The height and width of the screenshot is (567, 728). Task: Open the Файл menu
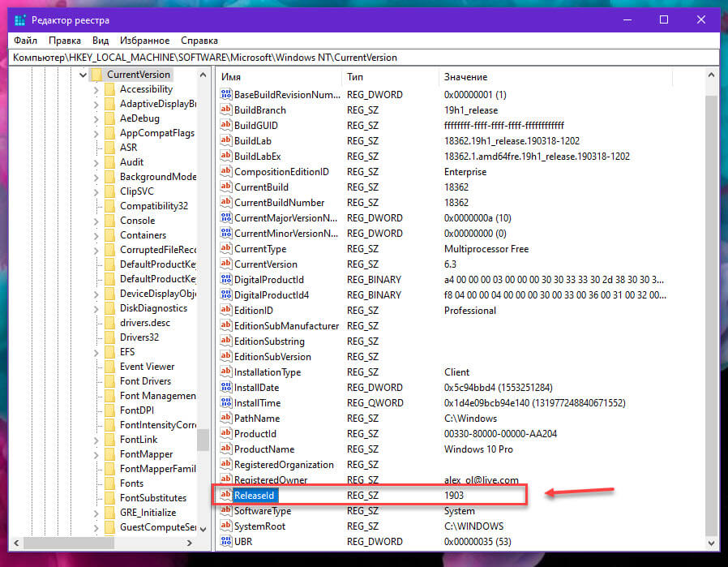click(25, 41)
